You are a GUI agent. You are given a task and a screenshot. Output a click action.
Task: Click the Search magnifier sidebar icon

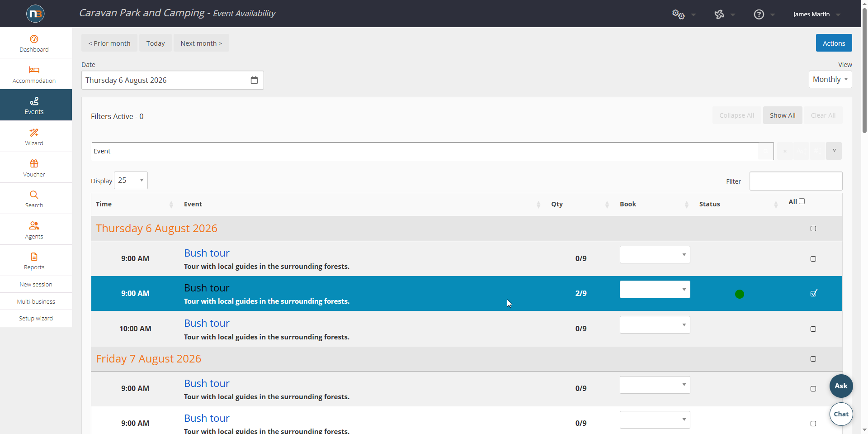(x=34, y=195)
